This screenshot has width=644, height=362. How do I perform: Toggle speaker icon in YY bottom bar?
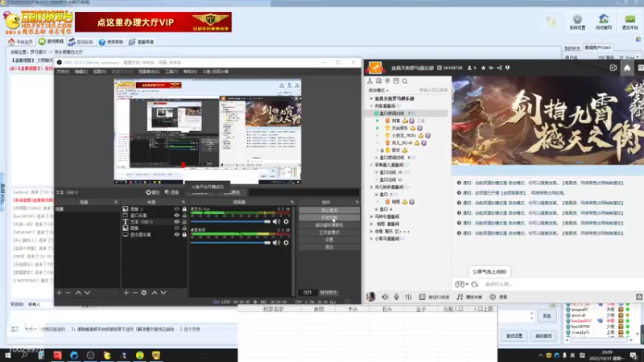385,297
